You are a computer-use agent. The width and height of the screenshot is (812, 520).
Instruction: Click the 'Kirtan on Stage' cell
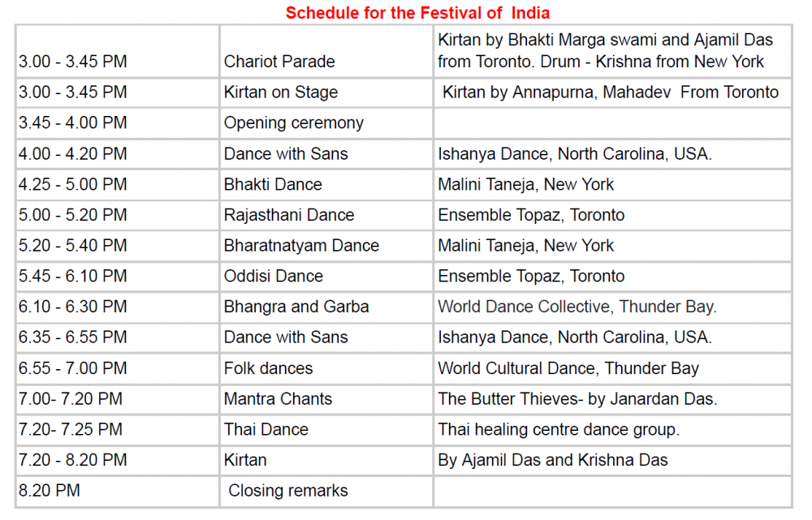tap(326, 92)
